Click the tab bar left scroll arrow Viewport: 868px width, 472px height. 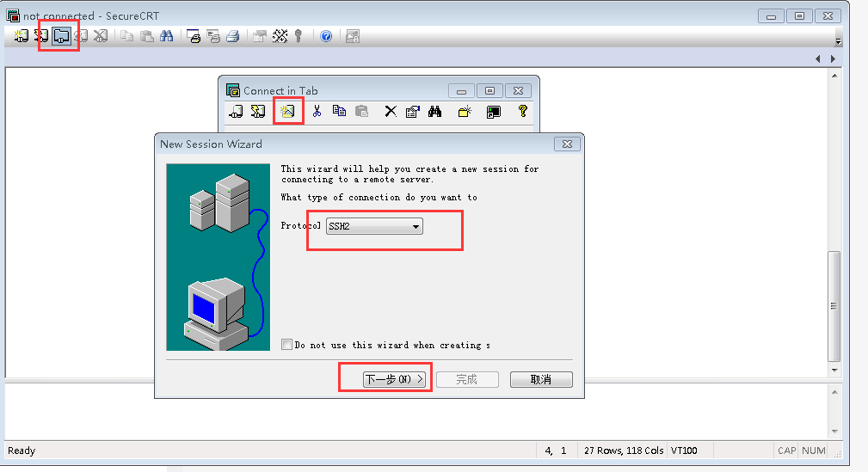(818, 58)
